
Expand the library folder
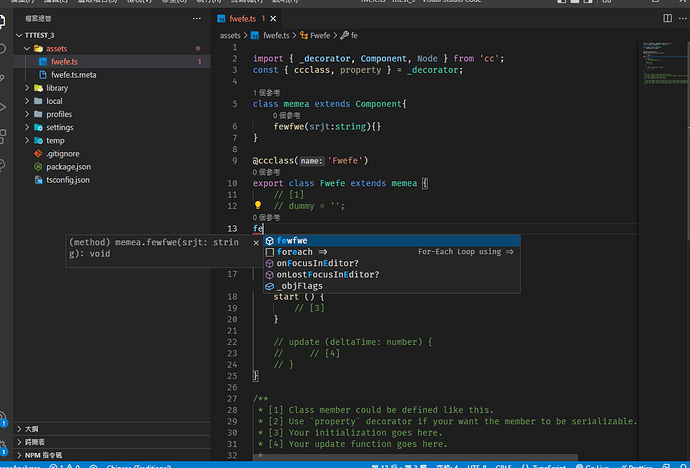[56, 88]
